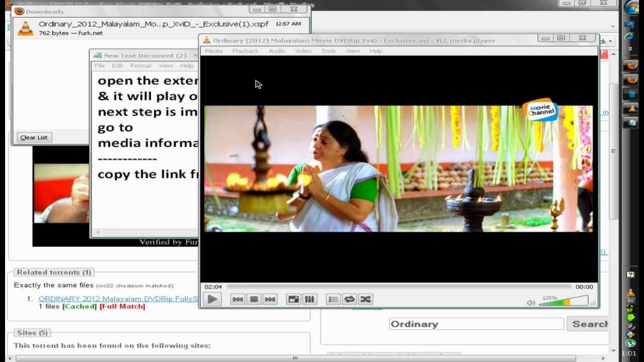Image resolution: width=644 pixels, height=362 pixels.
Task: Click the [Cached] label
Action: [x=79, y=306]
